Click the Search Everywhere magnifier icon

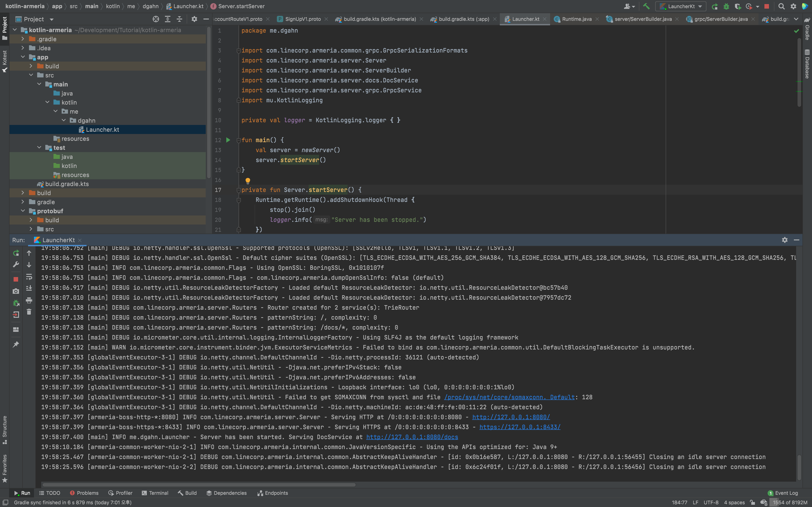pyautogui.click(x=781, y=6)
